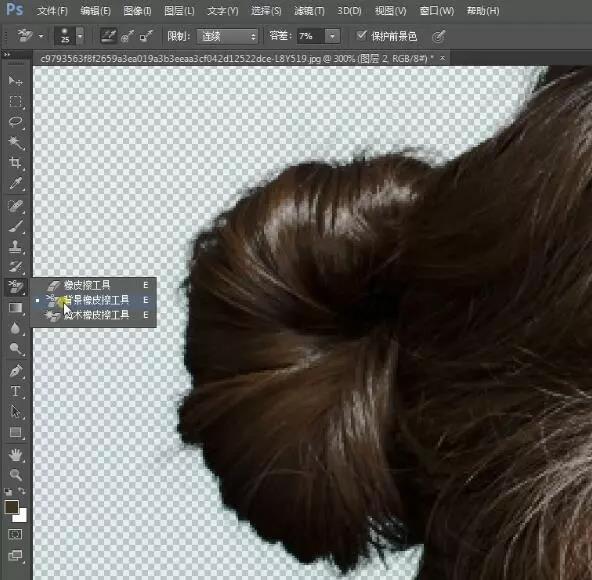
Task: Toggle the 保护前景色 checkbox
Action: coord(361,35)
